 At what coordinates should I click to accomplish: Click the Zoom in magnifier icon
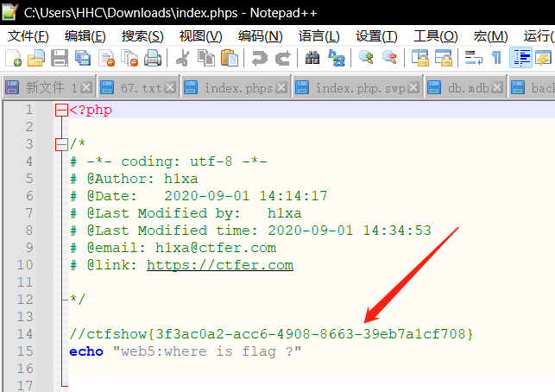(367, 58)
